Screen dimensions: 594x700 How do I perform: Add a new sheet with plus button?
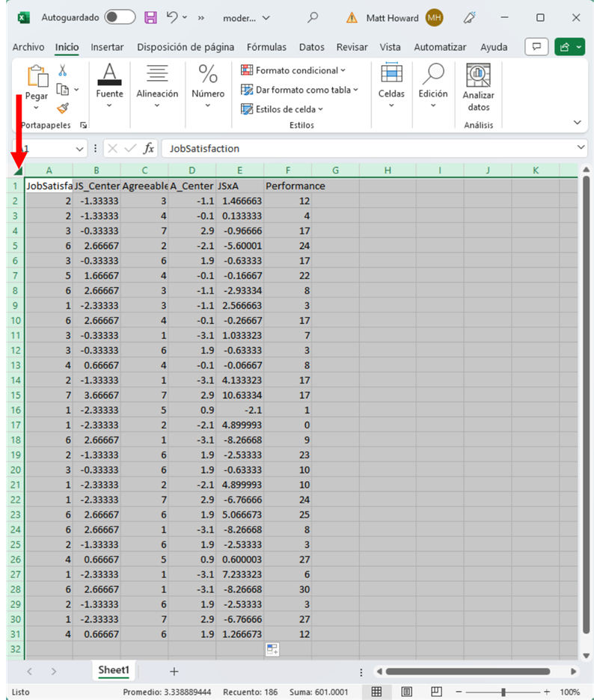(x=174, y=671)
